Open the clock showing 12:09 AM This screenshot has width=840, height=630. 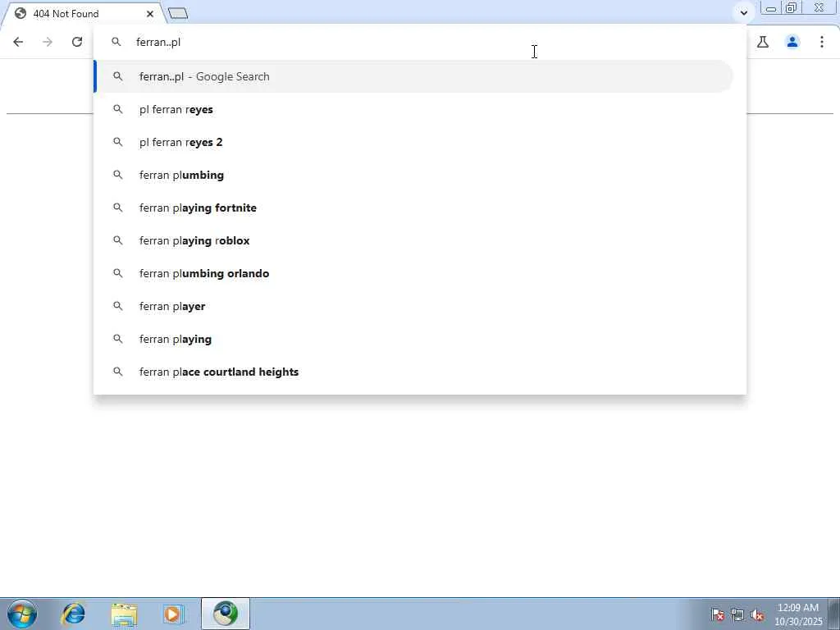[798, 614]
